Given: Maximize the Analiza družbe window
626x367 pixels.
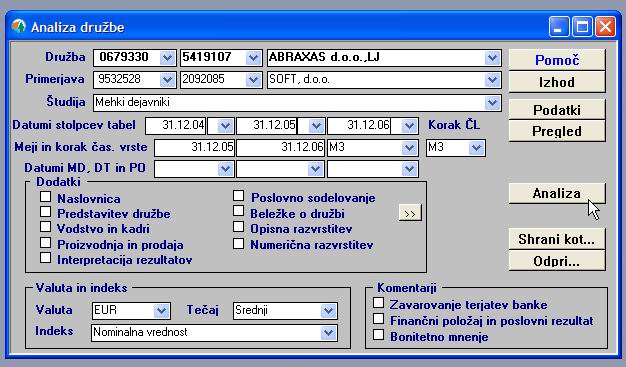Looking at the screenshot, I should click(582, 27).
